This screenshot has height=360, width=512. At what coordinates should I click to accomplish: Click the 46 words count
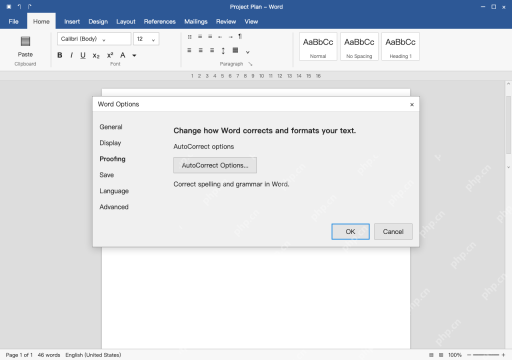[49, 355]
